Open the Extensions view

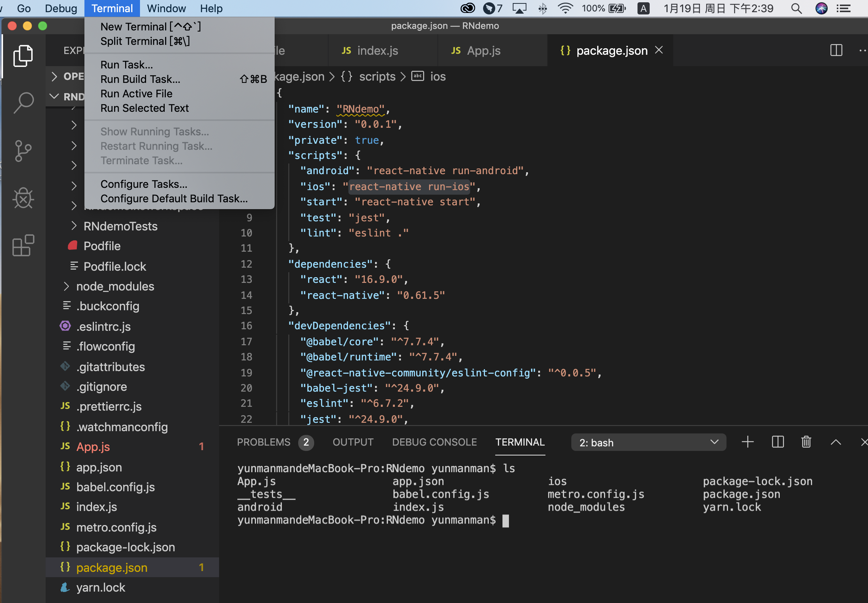point(23,245)
